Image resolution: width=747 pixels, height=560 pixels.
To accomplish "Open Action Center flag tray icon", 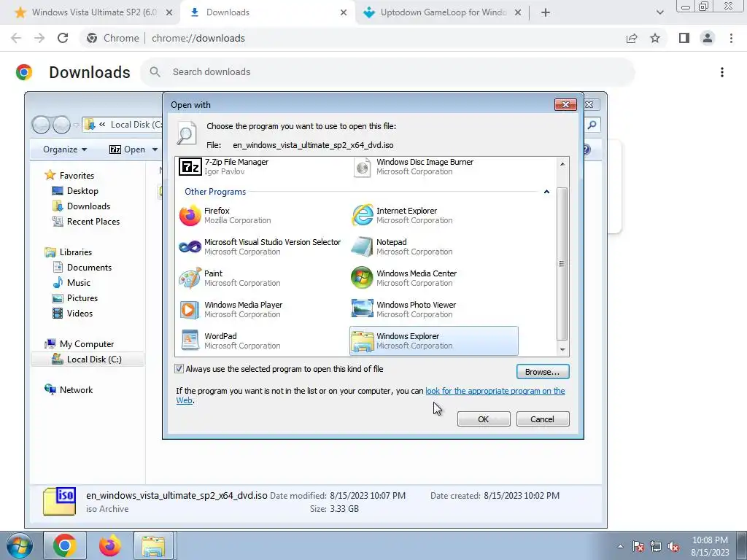I will click(x=638, y=546).
